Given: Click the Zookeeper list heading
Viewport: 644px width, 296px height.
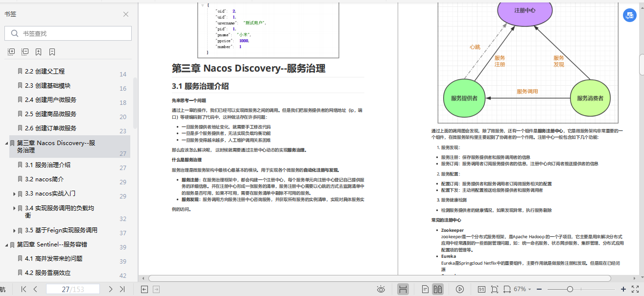Looking at the screenshot, I should pos(453,230).
